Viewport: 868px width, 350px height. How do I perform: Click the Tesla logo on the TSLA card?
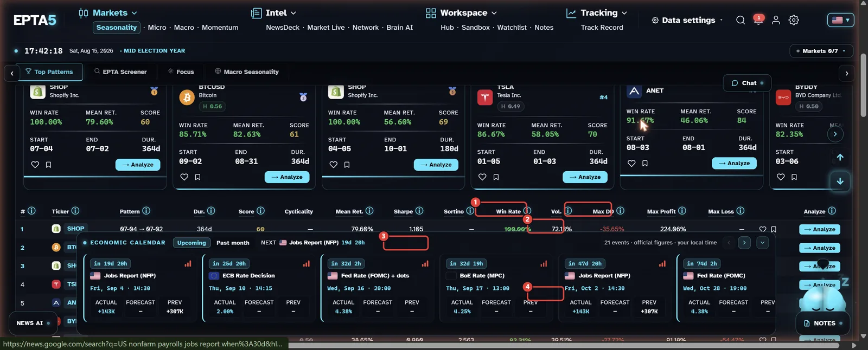485,98
